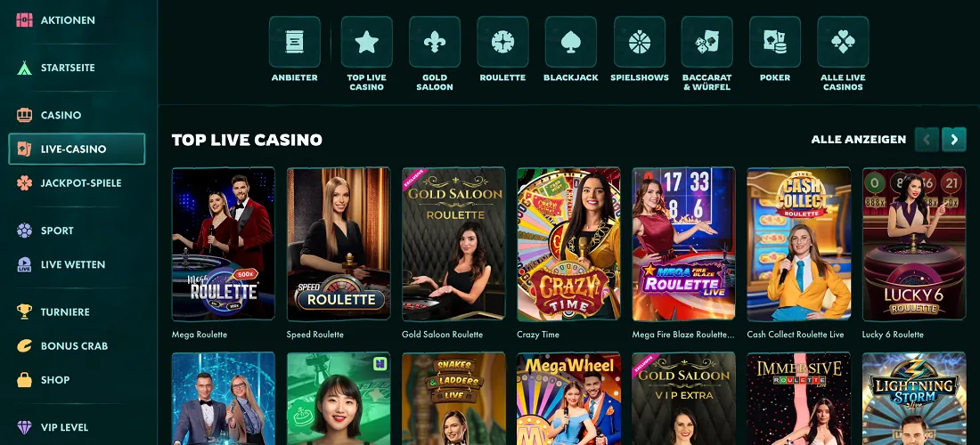
Task: Choose the Roulette category icon
Action: pos(502,42)
